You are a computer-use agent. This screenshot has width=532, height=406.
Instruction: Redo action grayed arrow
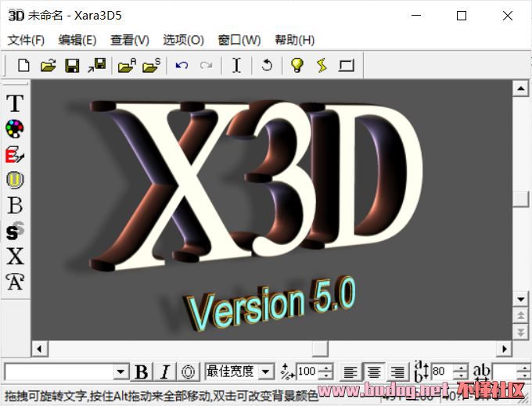[206, 65]
